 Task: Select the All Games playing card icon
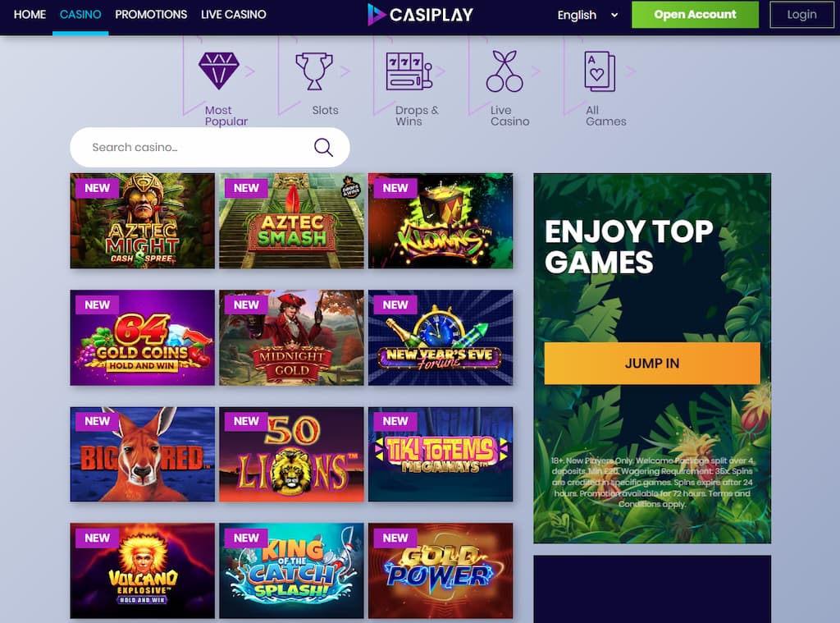(x=600, y=71)
